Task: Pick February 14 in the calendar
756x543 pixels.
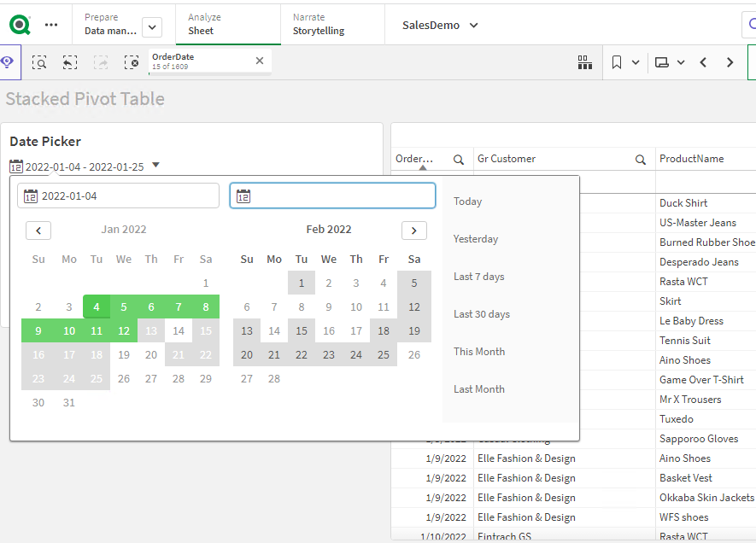Action: [x=274, y=331]
